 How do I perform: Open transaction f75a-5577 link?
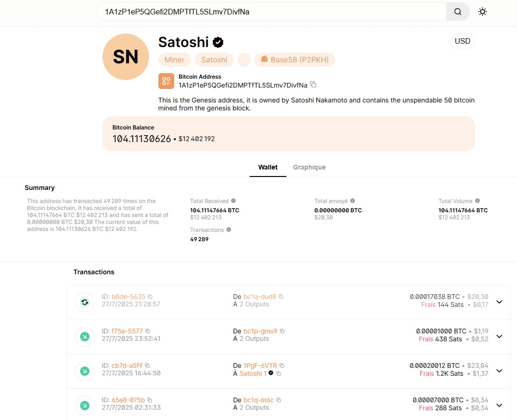[x=127, y=331]
